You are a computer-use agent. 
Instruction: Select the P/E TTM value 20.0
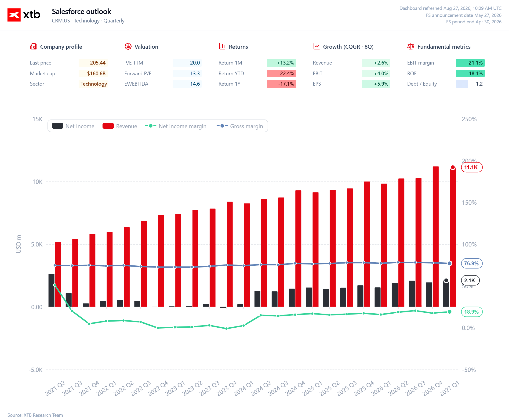coord(195,63)
